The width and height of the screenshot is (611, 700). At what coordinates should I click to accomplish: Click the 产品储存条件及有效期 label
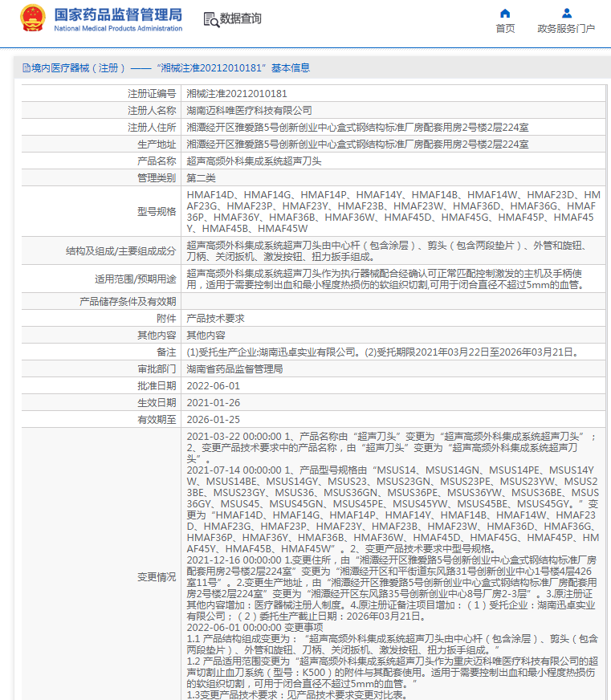tap(128, 301)
